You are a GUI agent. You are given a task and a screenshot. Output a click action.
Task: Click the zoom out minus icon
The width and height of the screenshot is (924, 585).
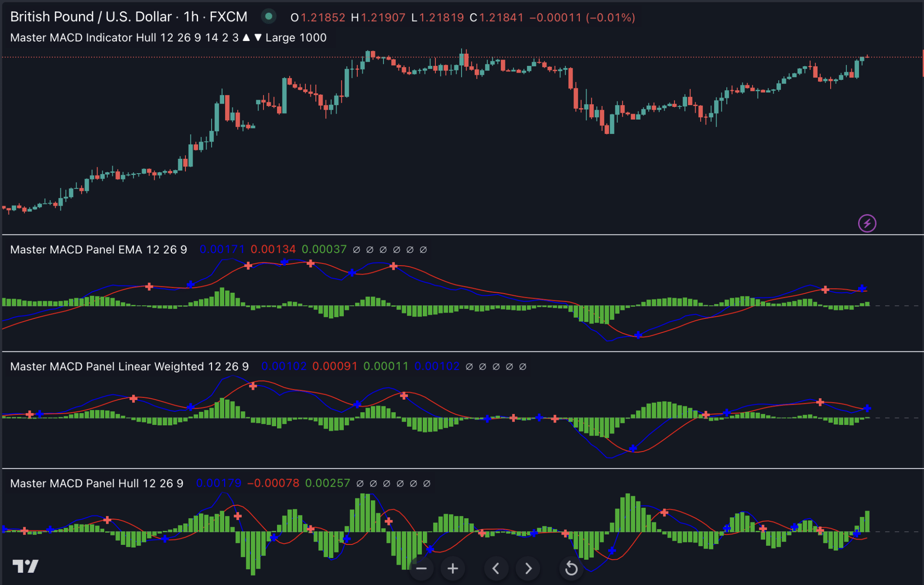(x=421, y=568)
